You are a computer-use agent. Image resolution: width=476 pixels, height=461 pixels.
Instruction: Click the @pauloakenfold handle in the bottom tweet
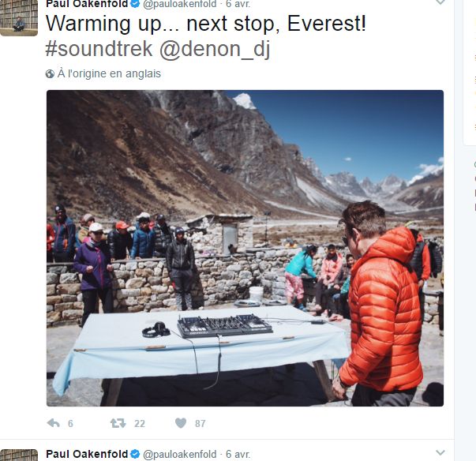click(x=180, y=455)
